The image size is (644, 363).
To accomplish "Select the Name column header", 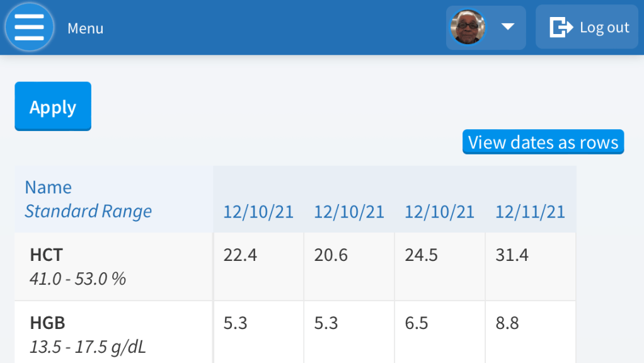I will pos(48,187).
